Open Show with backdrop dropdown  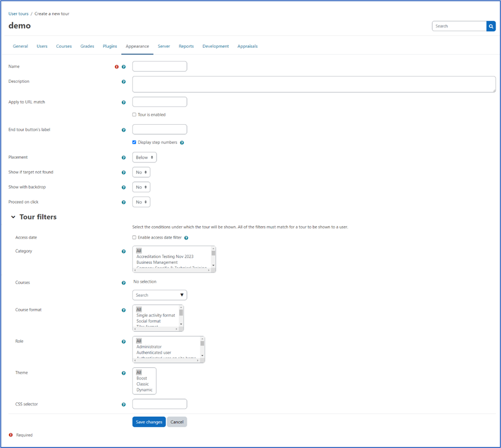pyautogui.click(x=141, y=187)
